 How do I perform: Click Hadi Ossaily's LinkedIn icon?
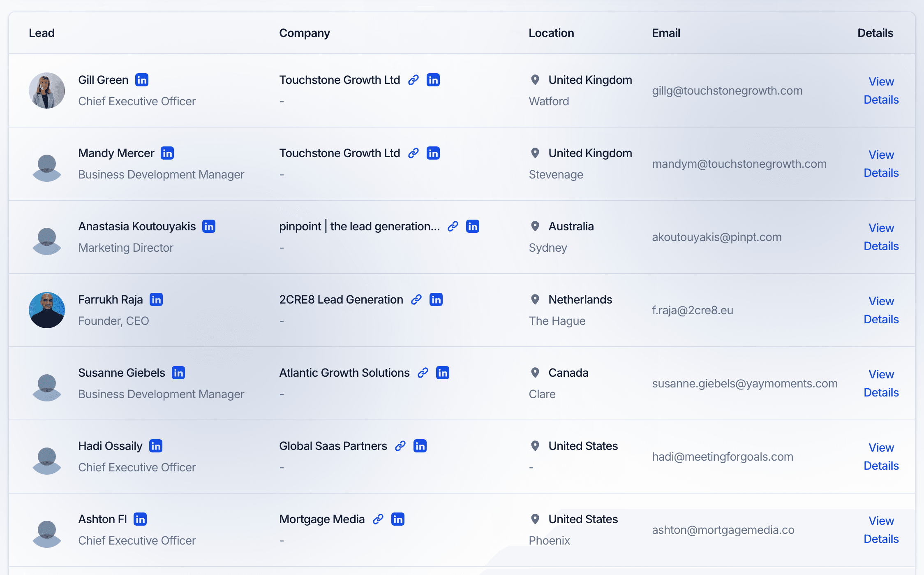click(x=156, y=446)
